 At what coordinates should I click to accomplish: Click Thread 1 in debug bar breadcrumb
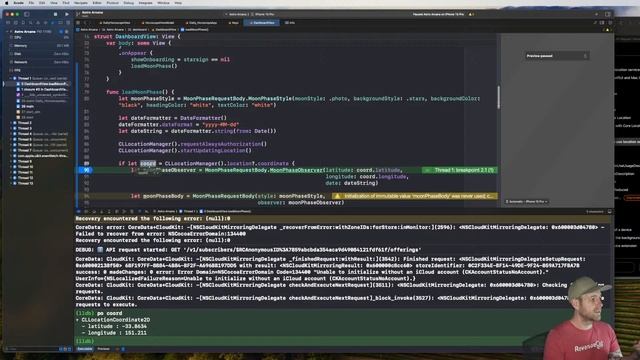tap(188, 211)
